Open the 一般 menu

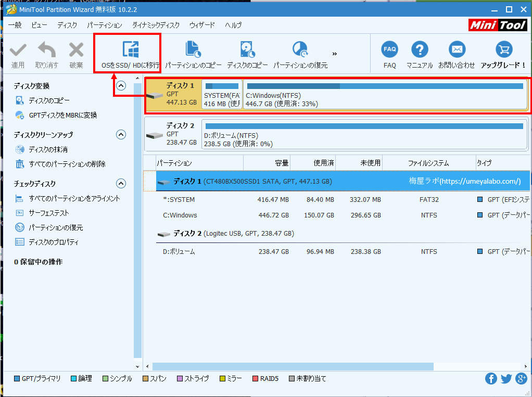coord(15,25)
